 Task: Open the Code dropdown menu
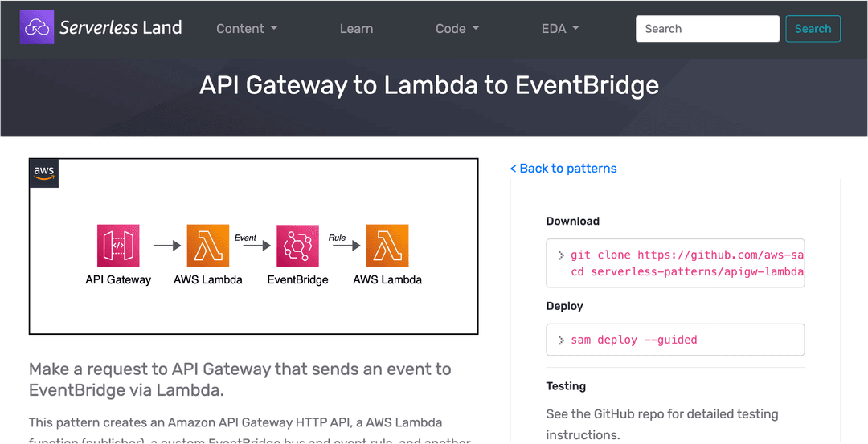click(x=457, y=29)
